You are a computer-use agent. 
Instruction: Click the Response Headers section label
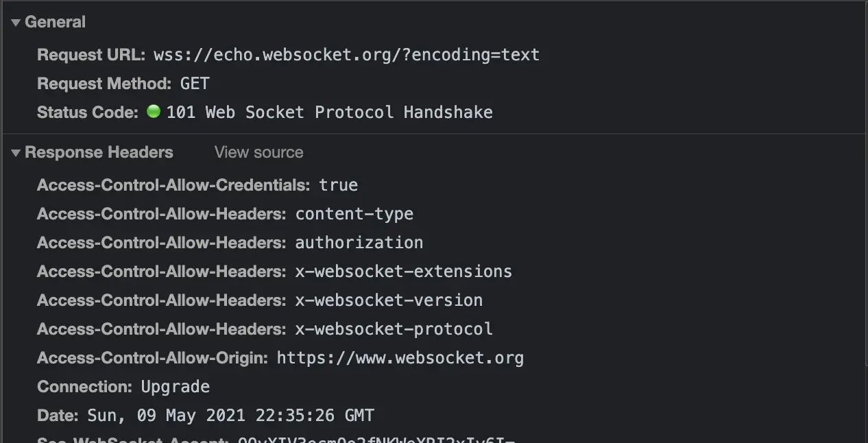tap(98, 152)
